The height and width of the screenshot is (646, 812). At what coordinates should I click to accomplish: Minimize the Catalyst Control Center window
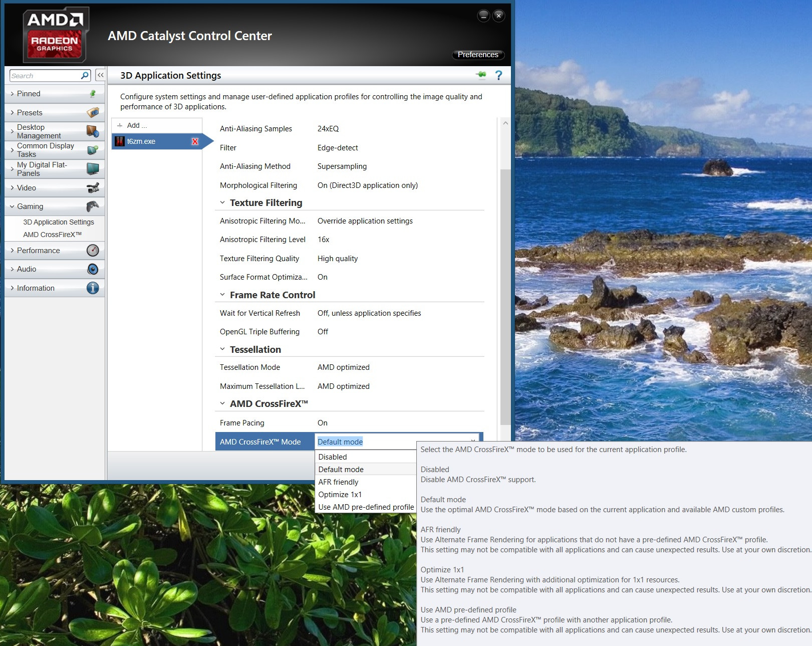coord(483,16)
